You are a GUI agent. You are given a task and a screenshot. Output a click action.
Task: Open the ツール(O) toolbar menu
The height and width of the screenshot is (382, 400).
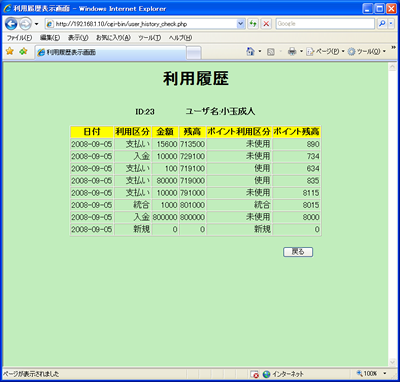tap(366, 52)
